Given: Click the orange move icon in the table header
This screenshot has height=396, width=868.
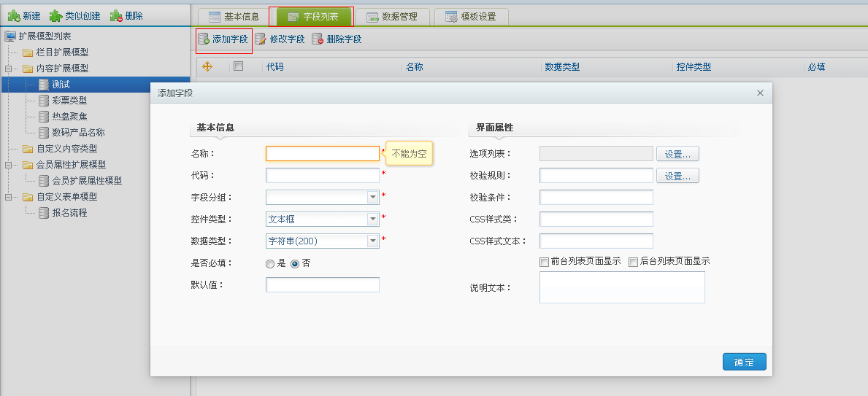Looking at the screenshot, I should [207, 66].
